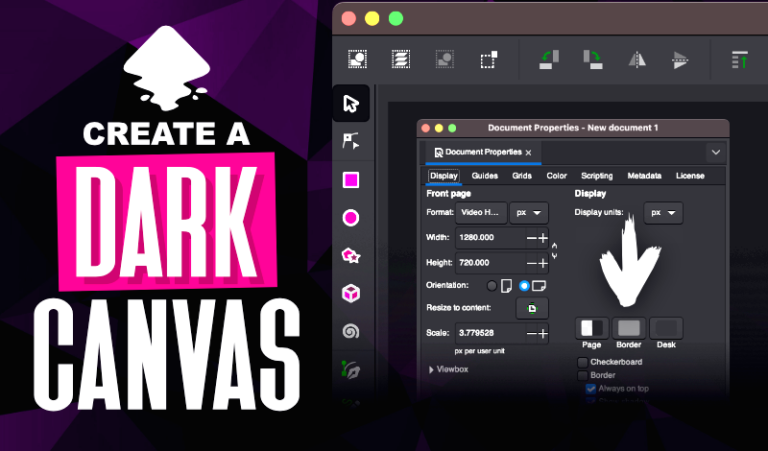Decrease Width with minus button
The width and height of the screenshot is (768, 451).
531,238
